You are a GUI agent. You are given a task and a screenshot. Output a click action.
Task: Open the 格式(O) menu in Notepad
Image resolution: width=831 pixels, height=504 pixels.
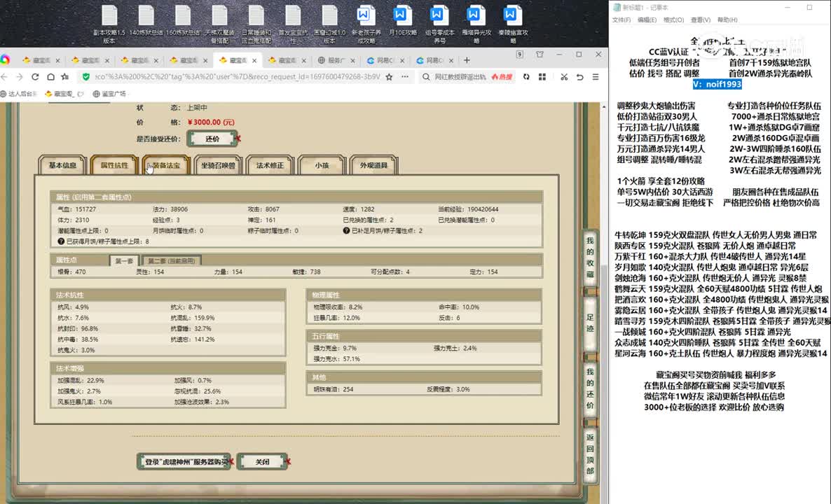pyautogui.click(x=673, y=20)
